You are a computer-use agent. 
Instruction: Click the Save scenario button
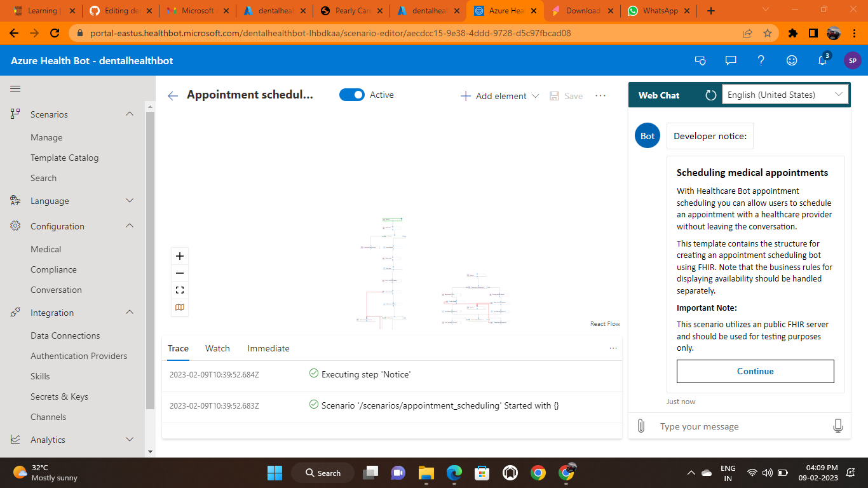point(566,96)
